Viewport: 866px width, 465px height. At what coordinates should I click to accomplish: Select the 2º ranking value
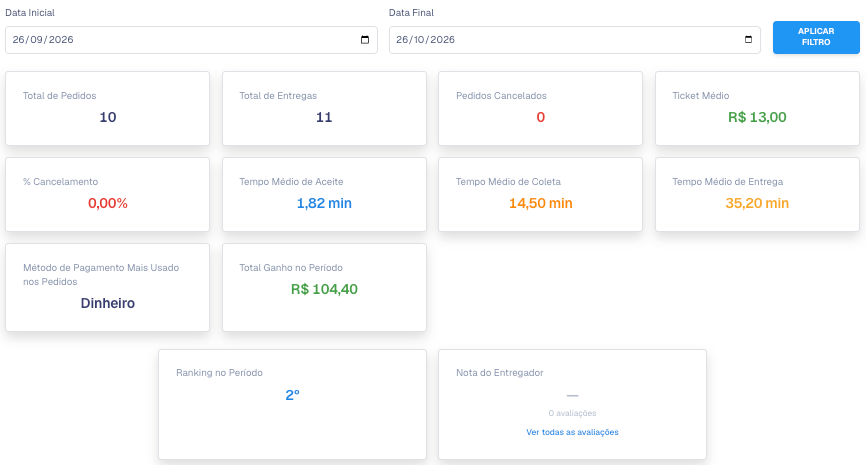[x=292, y=395]
